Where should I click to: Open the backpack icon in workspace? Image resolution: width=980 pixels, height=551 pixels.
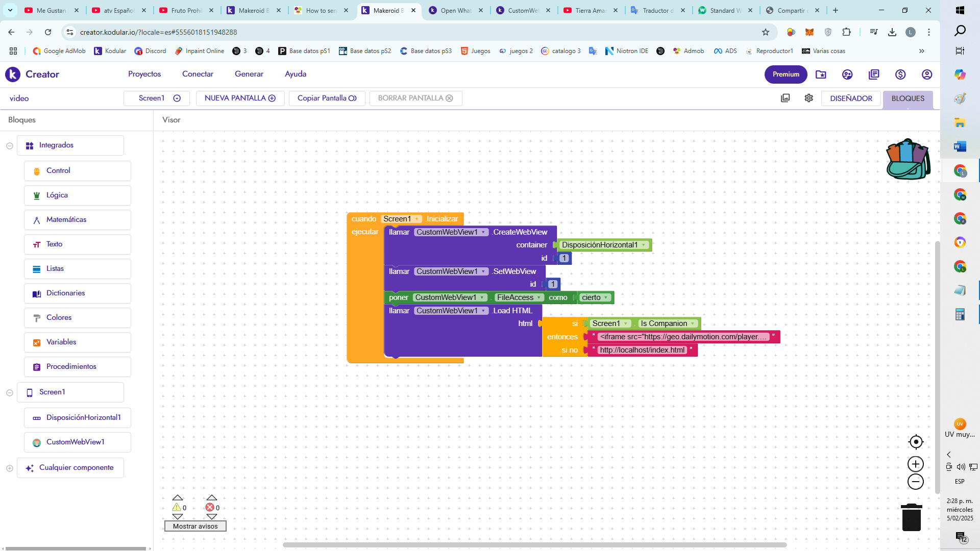pyautogui.click(x=908, y=159)
